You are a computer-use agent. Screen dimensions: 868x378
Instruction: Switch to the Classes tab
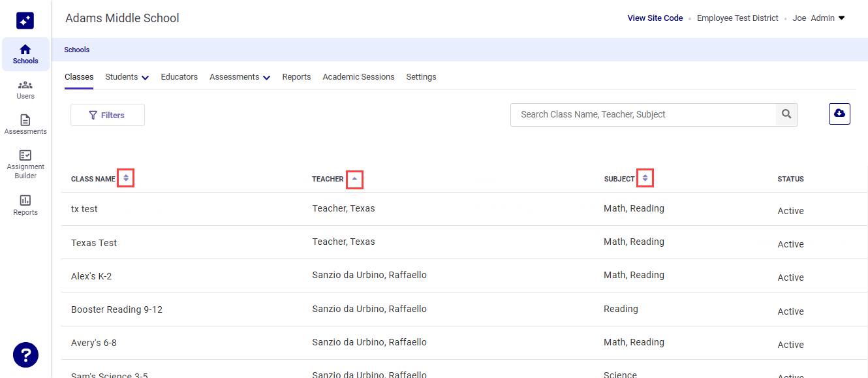coord(79,77)
